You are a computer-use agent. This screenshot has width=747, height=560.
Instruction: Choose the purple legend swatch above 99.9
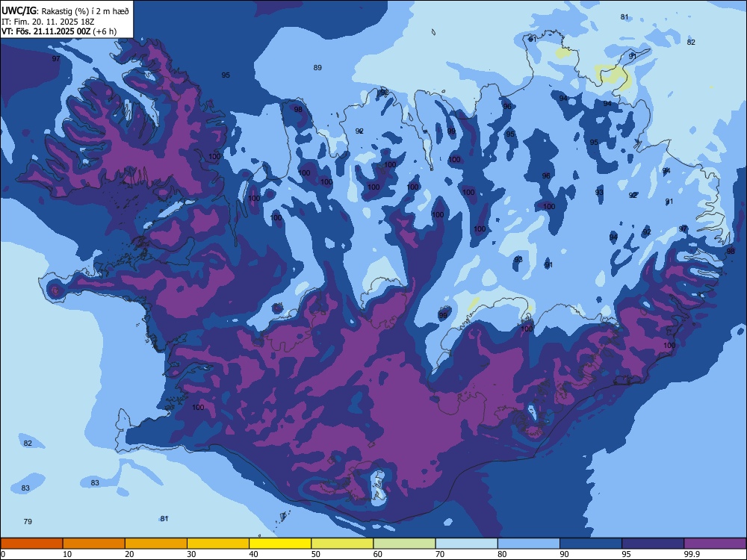[x=715, y=544]
